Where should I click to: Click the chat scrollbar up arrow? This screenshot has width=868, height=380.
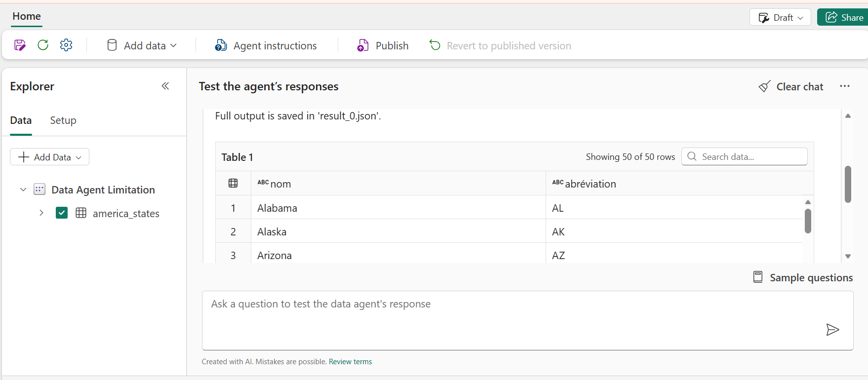coord(848,115)
